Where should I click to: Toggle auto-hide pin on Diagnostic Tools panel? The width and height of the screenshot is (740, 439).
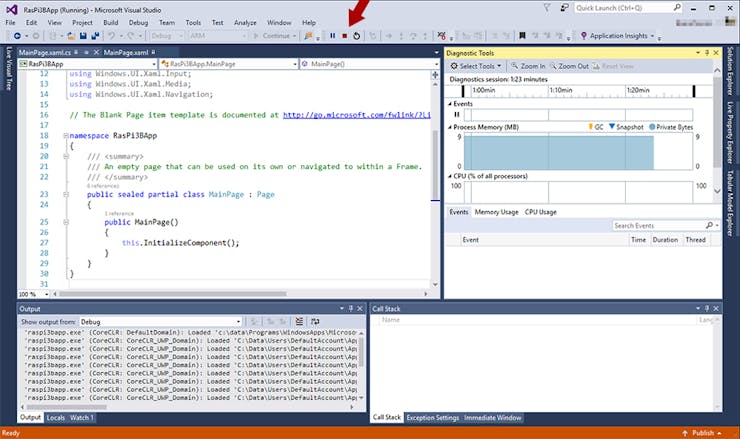(707, 53)
